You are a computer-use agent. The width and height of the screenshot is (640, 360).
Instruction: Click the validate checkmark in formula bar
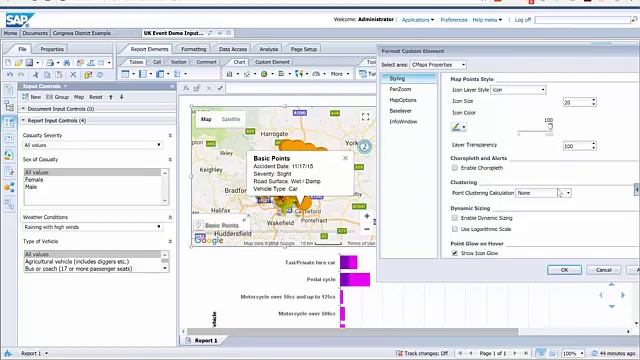[x=220, y=88]
